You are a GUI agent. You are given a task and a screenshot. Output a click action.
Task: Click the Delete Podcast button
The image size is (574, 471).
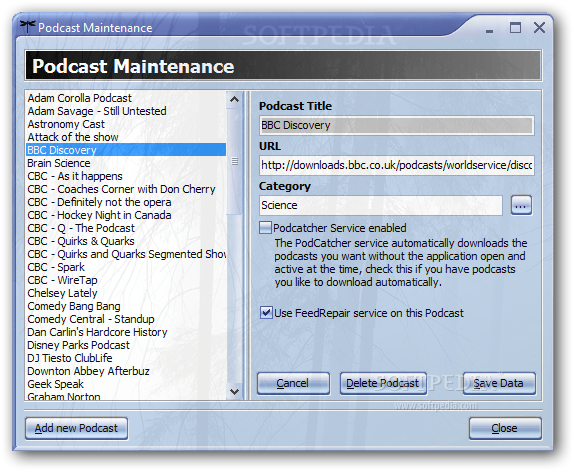(383, 383)
